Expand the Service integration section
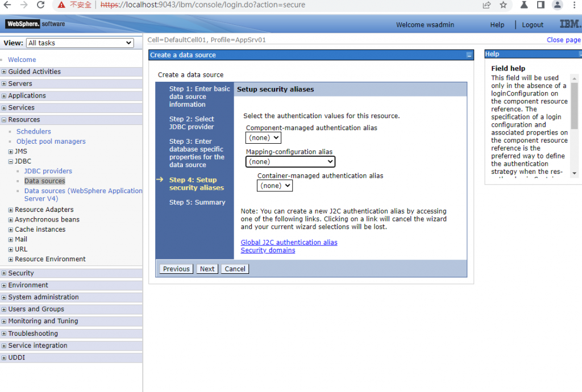582x392 pixels. (x=4, y=345)
